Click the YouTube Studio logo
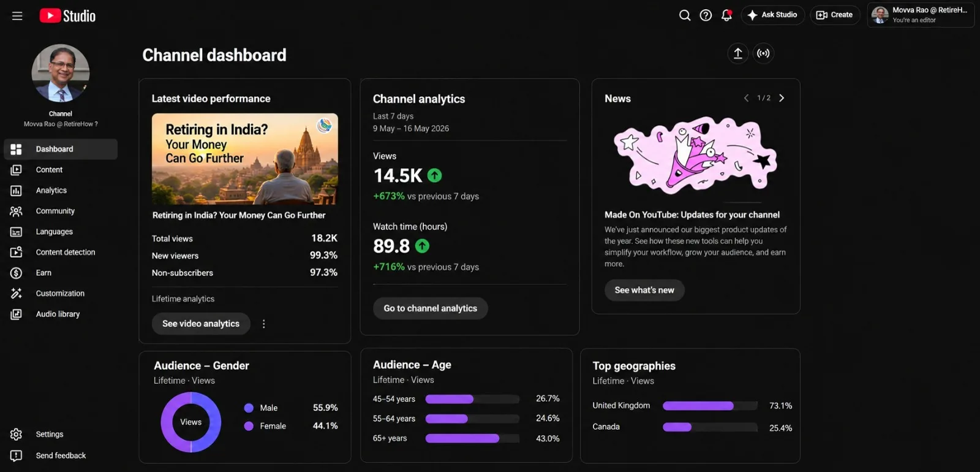The width and height of the screenshot is (980, 472). coord(67,16)
